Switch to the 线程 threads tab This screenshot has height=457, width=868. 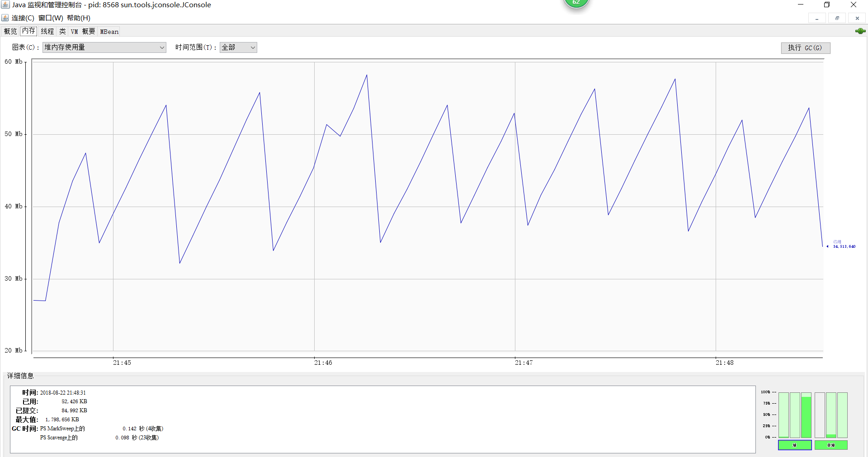[47, 31]
